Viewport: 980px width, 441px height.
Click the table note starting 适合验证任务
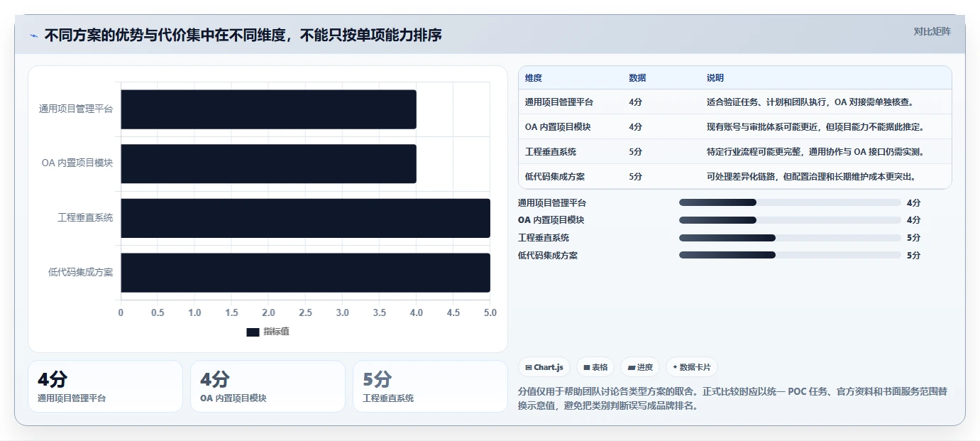[x=810, y=102]
